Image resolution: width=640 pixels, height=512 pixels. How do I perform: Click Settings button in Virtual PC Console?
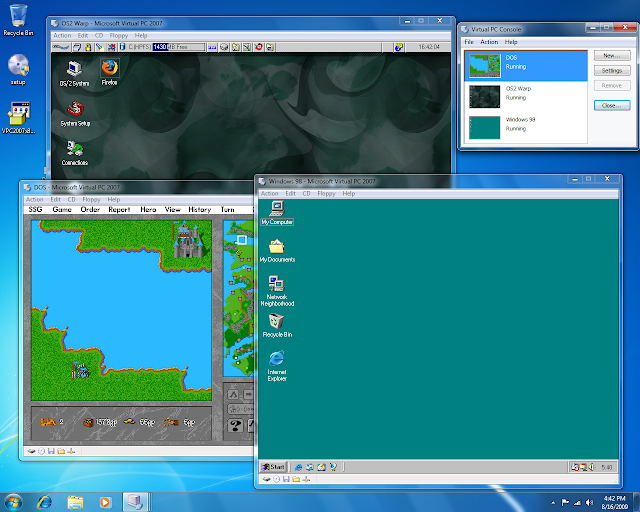(x=612, y=71)
